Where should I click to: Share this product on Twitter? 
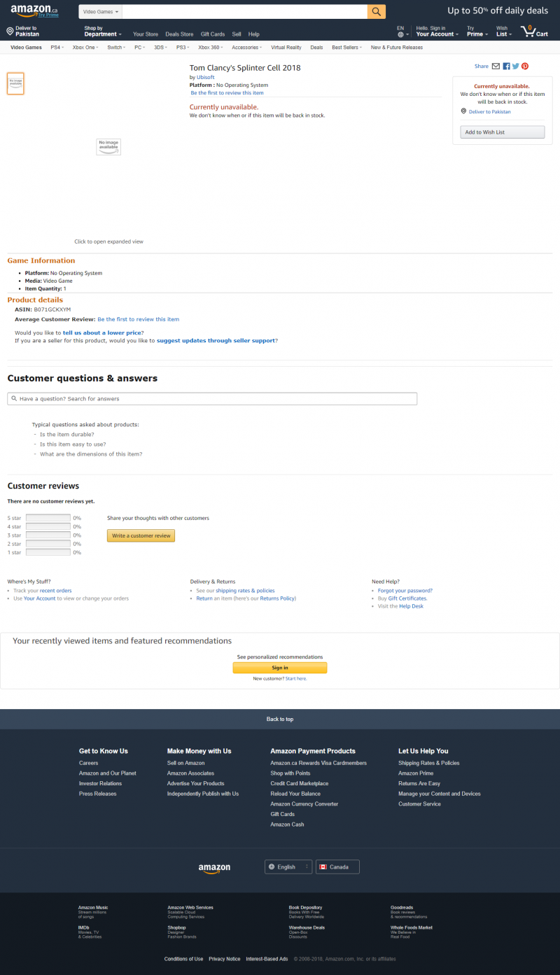tap(516, 66)
